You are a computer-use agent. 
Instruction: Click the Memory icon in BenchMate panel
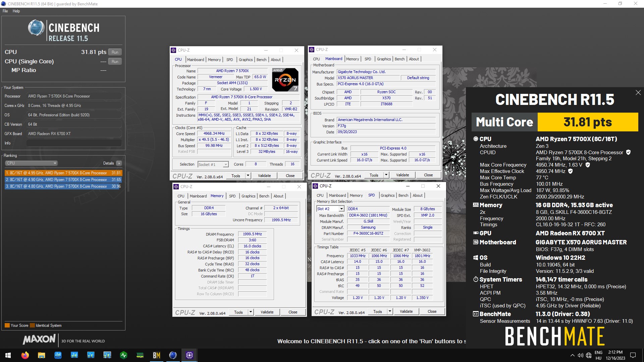(476, 205)
